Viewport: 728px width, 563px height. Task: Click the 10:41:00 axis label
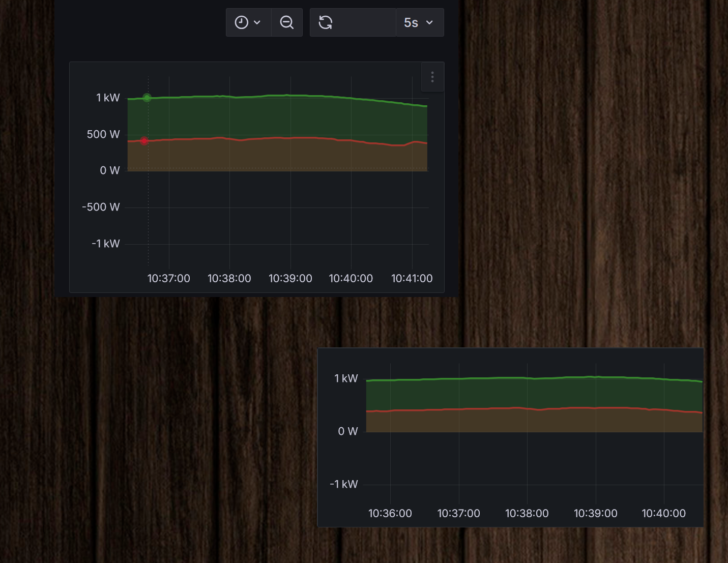pos(412,278)
